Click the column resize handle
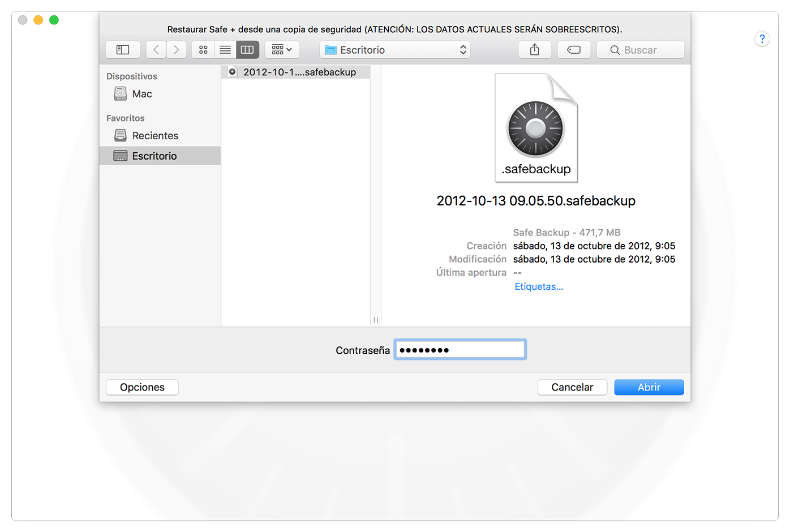790x532 pixels. (376, 320)
